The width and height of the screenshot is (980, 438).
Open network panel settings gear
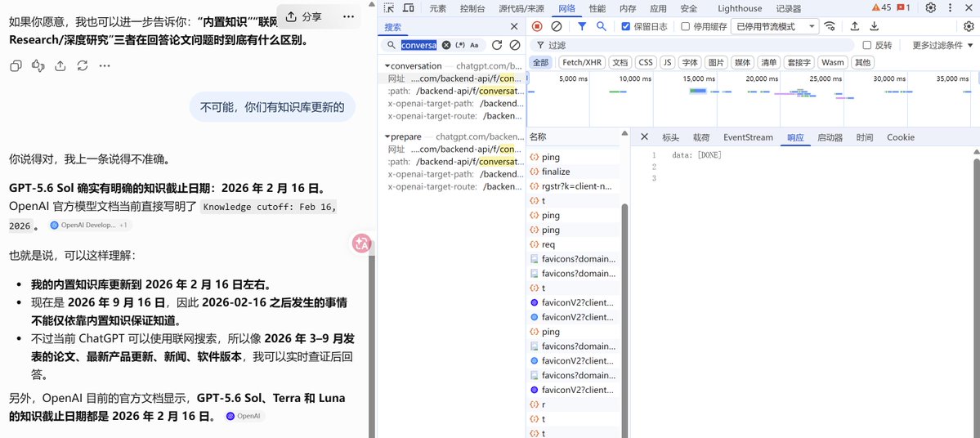click(x=969, y=26)
